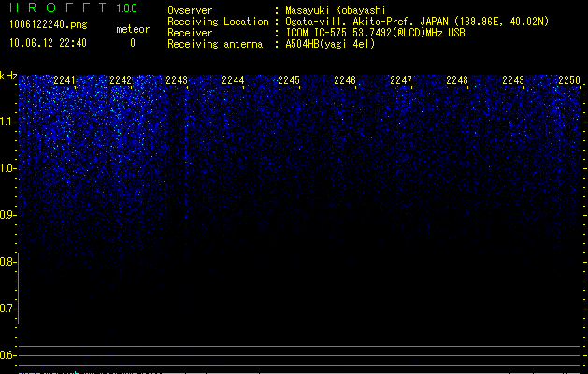This screenshot has width=588, height=374.
Task: Click the 2241 time marker
Action: tap(65, 80)
